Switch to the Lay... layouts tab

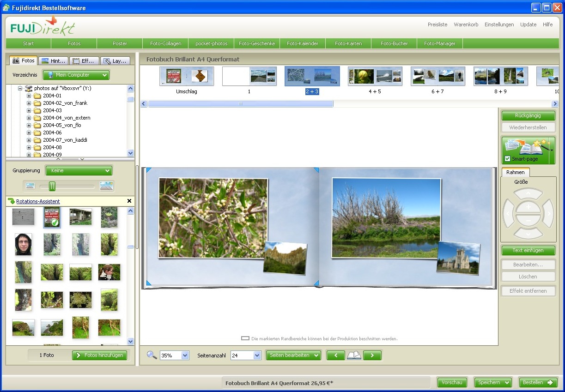(115, 60)
